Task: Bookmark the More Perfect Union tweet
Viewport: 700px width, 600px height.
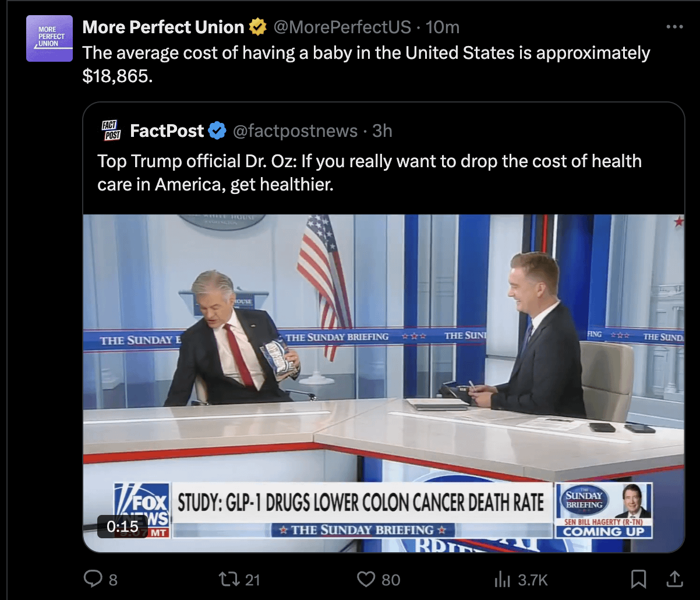Action: (x=639, y=578)
